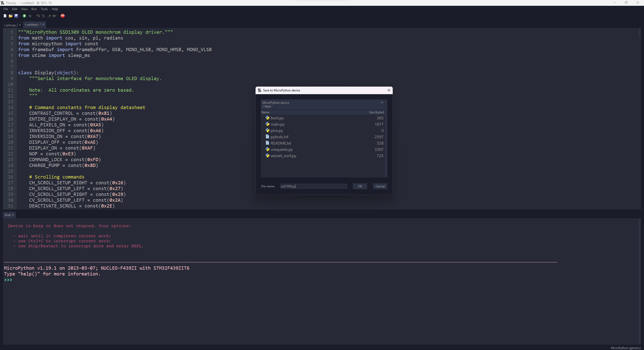Run current script with green play icon
Viewport: 644px width, 350px height.
point(24,16)
